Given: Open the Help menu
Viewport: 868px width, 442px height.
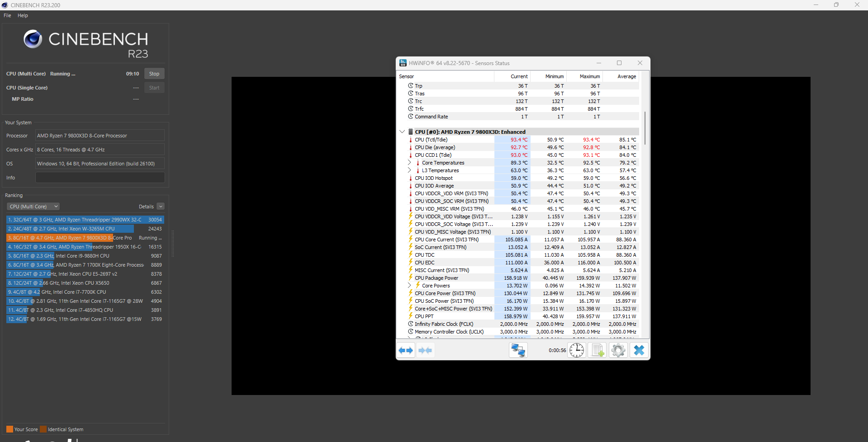Looking at the screenshot, I should click(x=23, y=15).
